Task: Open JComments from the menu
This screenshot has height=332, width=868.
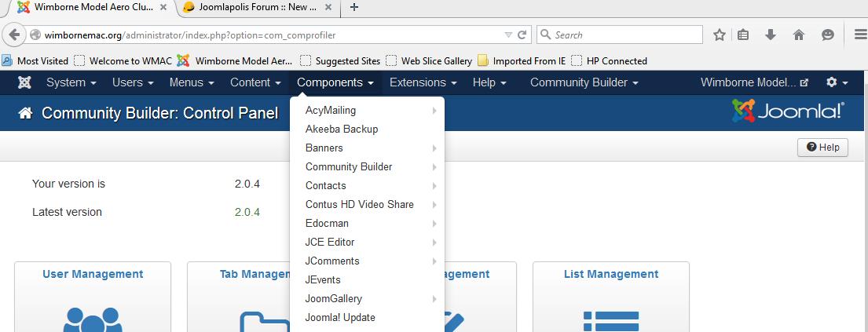Action: tap(367, 261)
